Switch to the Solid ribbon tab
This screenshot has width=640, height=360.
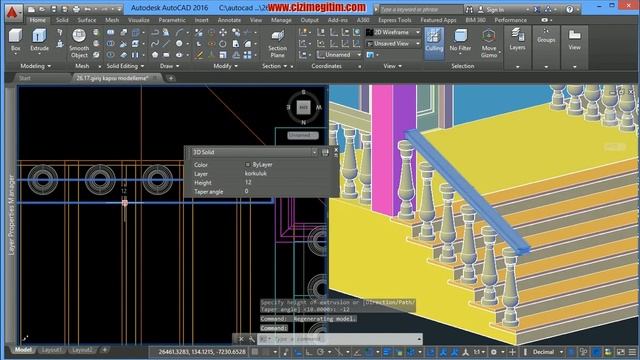[62, 20]
